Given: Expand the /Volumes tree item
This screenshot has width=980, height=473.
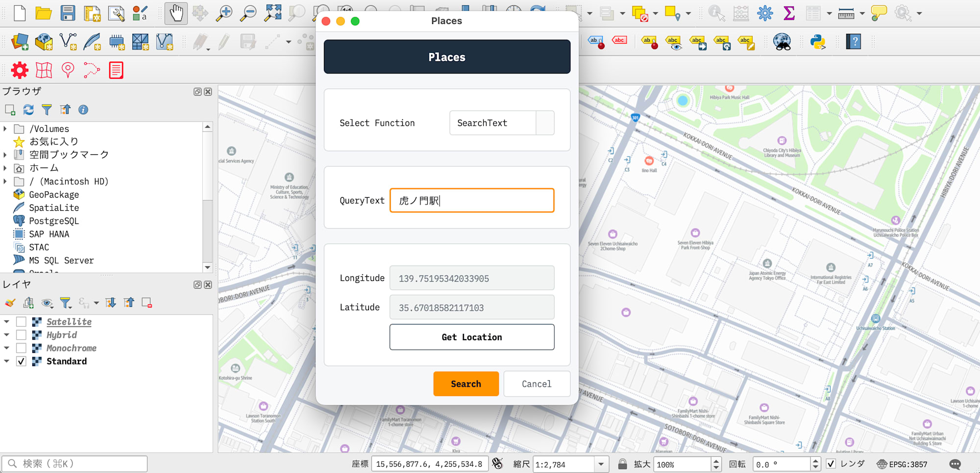Looking at the screenshot, I should pyautogui.click(x=5, y=129).
